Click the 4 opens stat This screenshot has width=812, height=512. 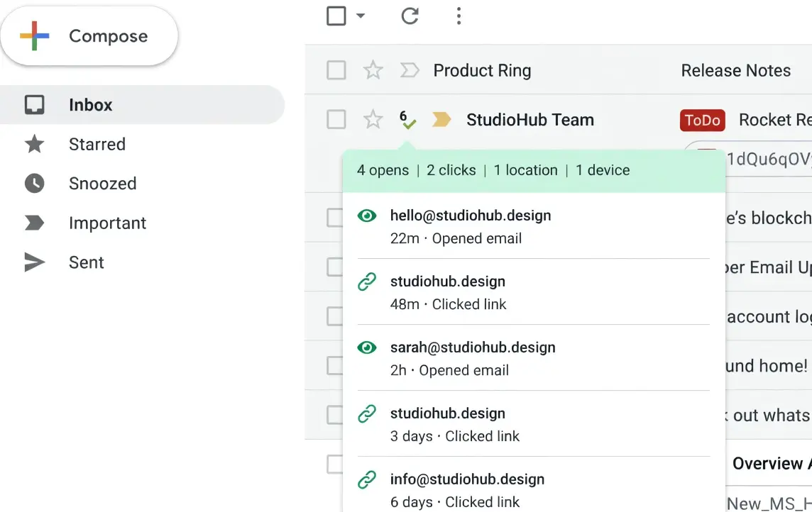(x=383, y=170)
